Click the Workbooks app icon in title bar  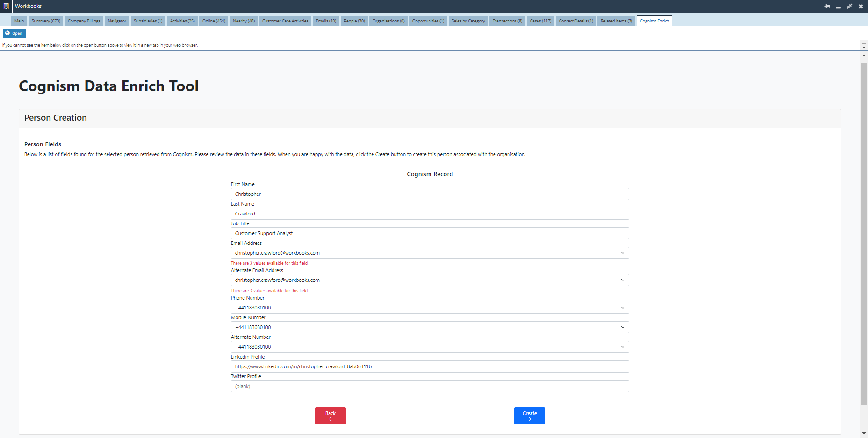(x=6, y=6)
